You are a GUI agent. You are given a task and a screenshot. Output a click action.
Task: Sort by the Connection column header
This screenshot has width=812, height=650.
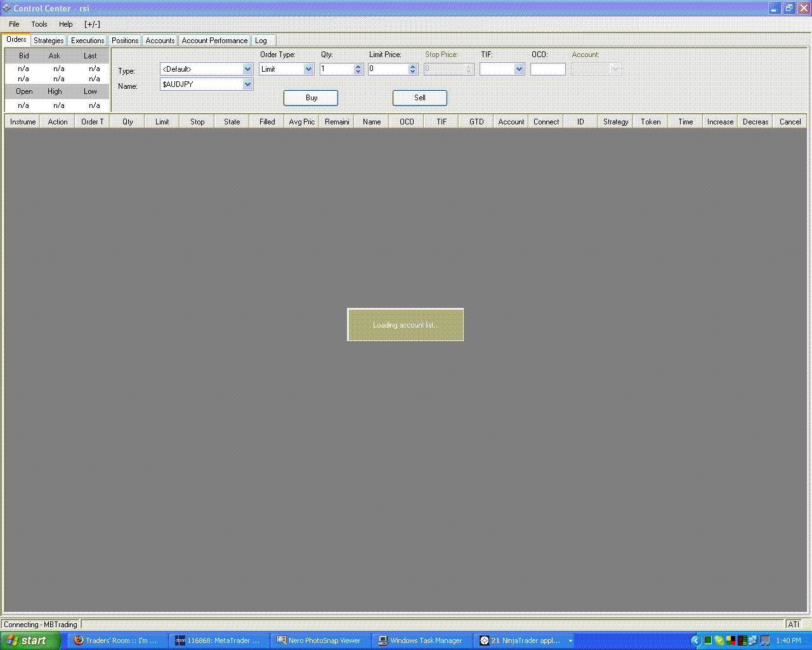[x=546, y=122]
